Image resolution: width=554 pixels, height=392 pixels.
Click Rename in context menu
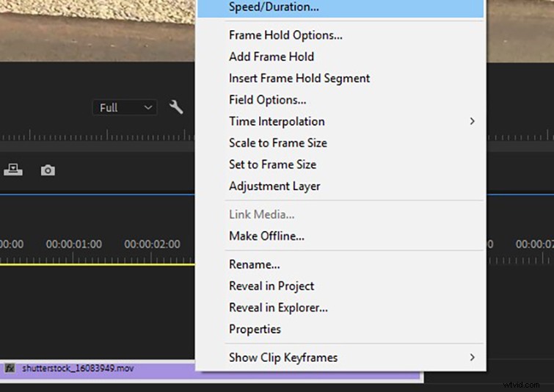click(x=340, y=265)
